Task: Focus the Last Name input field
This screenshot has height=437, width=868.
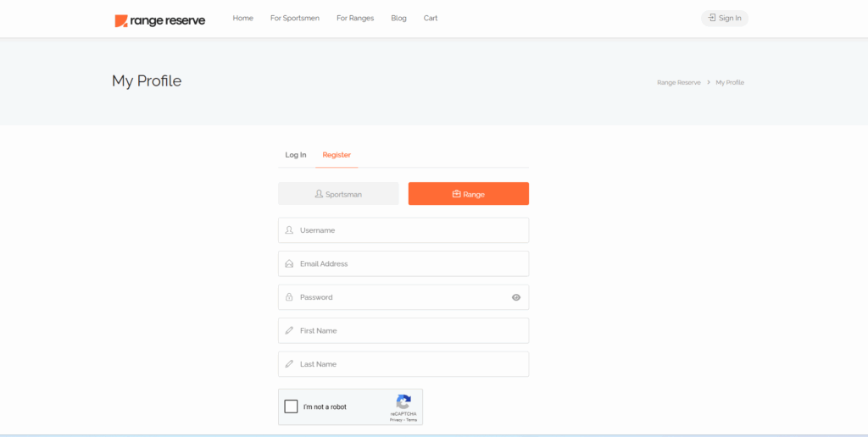Action: pos(403,364)
